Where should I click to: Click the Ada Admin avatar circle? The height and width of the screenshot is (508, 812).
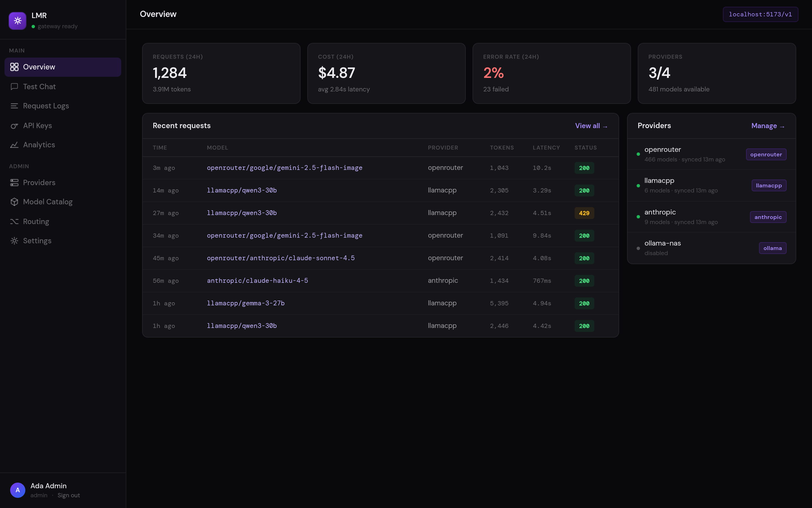[x=18, y=490]
